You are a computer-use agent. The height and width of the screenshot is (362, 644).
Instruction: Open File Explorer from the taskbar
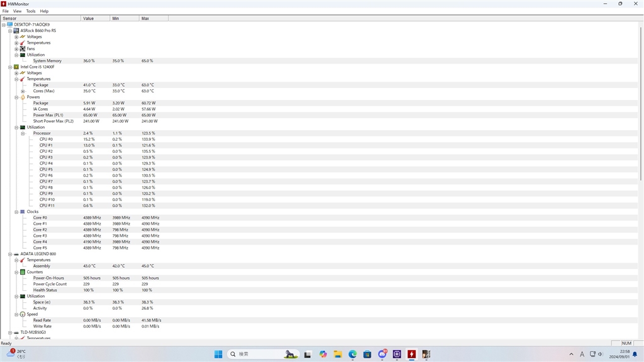tap(338, 354)
